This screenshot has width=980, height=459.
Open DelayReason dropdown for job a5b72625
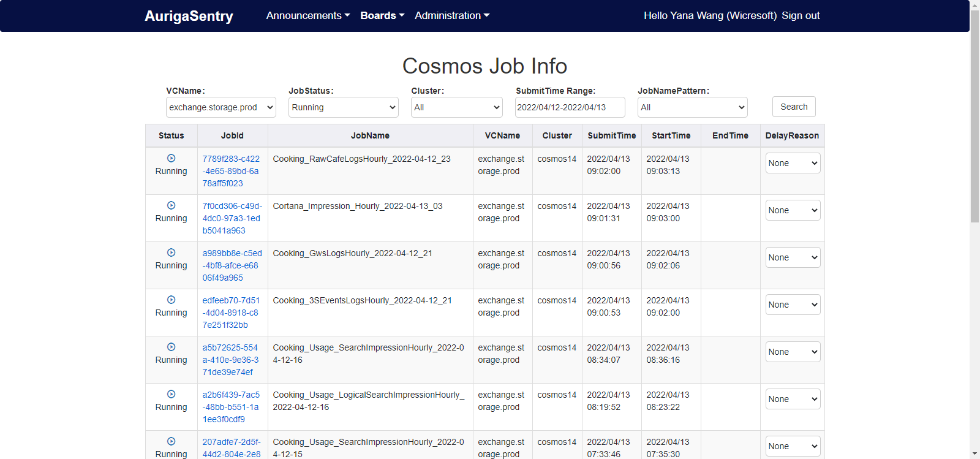click(793, 352)
